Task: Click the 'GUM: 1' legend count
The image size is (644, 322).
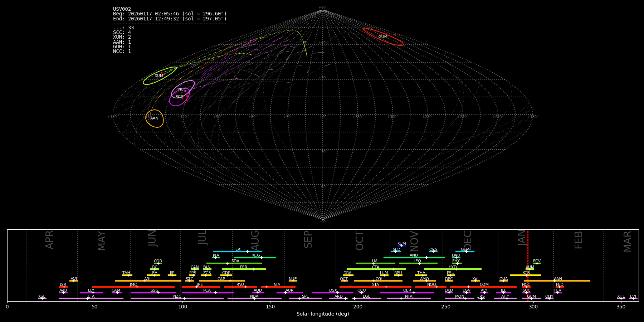Action: [x=122, y=47]
